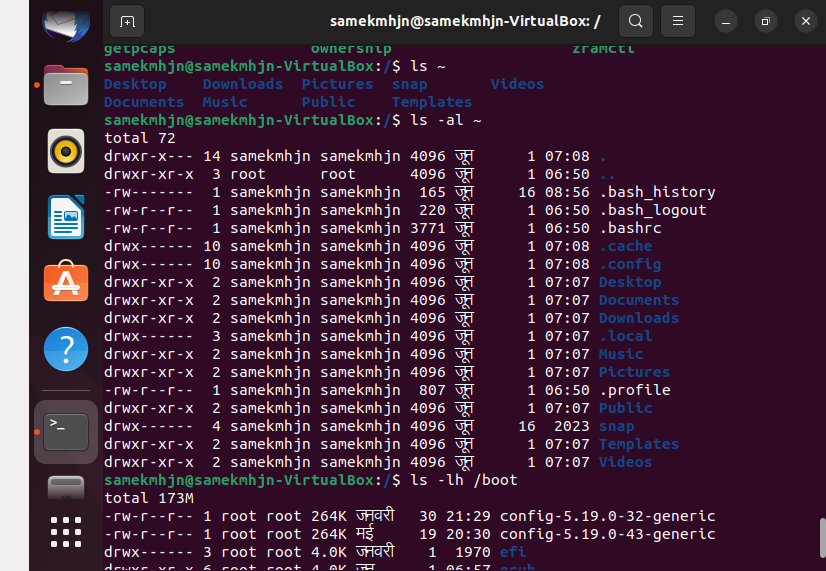826x571 pixels.
Task: Restore down the terminal window
Action: pos(766,20)
